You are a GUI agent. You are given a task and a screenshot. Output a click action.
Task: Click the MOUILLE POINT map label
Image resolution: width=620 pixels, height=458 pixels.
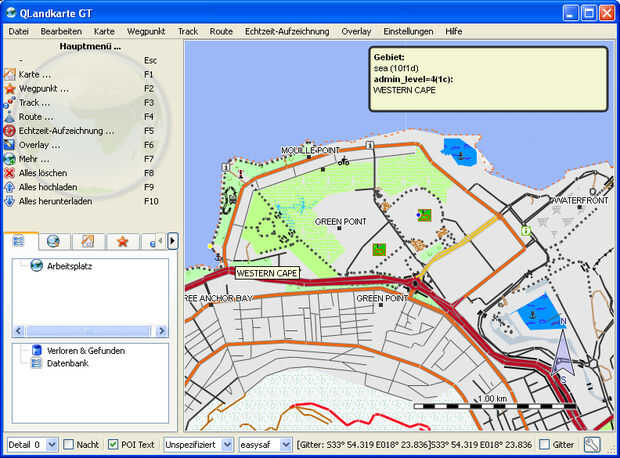[x=310, y=150]
